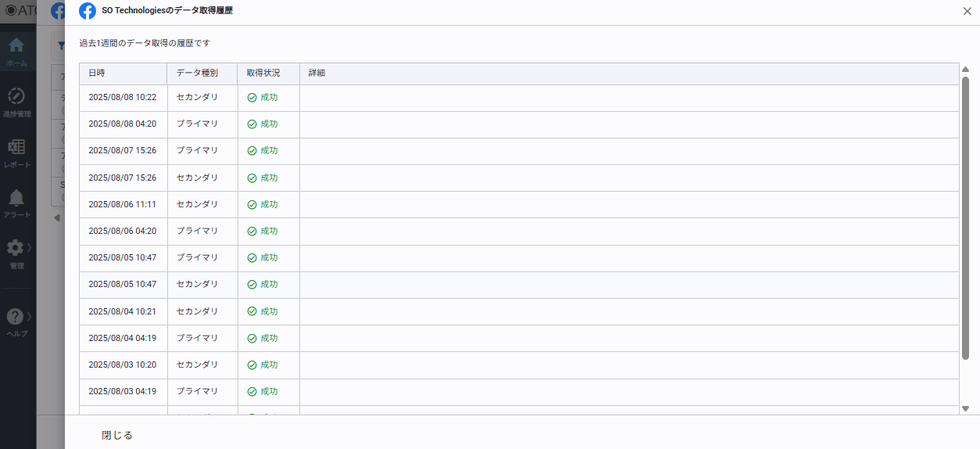The image size is (980, 449).
Task: Expand the chevron next to ヘルプ
Action: (30, 316)
